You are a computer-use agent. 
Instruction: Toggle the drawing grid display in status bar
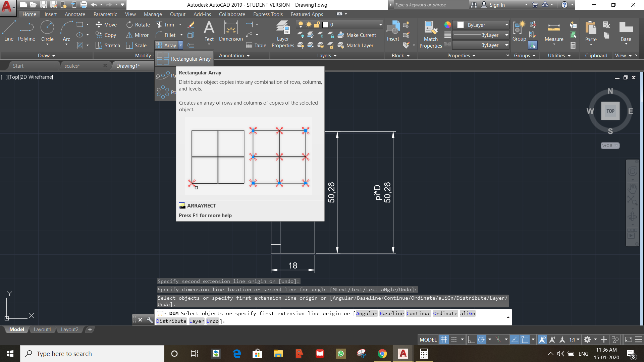tap(444, 340)
